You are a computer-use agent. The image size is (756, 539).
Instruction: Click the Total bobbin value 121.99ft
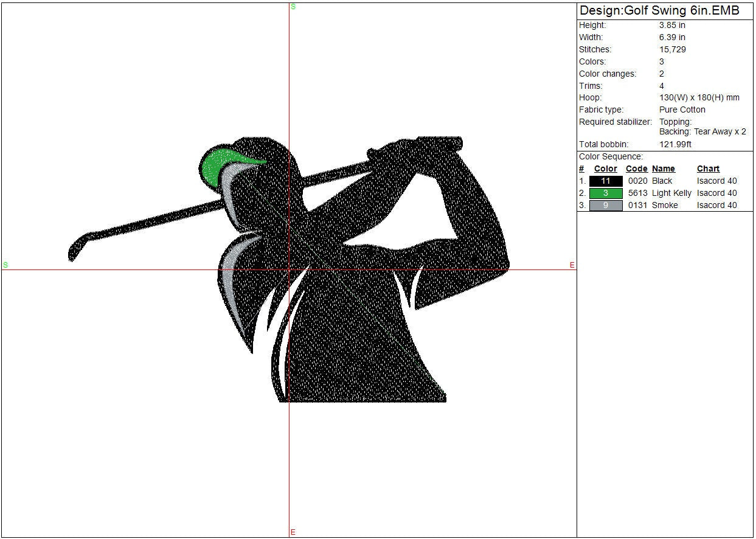(x=675, y=144)
